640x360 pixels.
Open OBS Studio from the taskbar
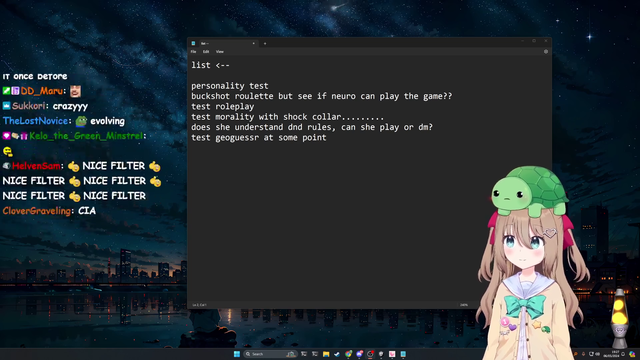point(370,354)
